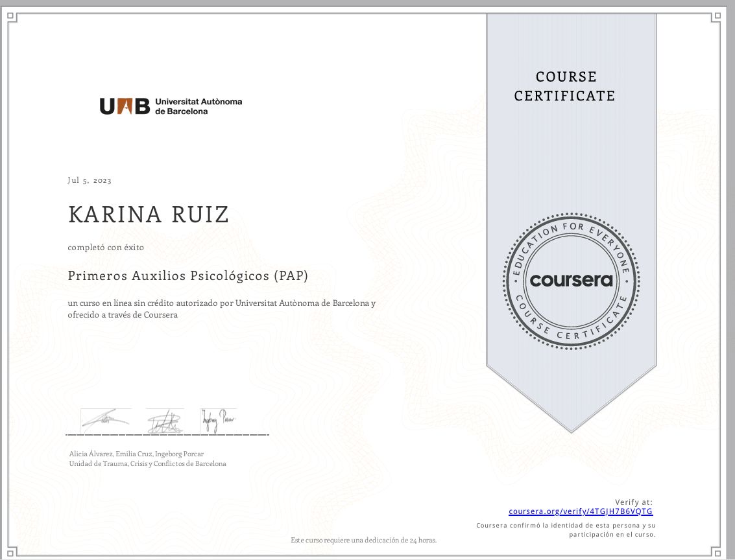This screenshot has width=735, height=560.
Task: Click the instructor names line under the signatures
Action: pos(136,454)
